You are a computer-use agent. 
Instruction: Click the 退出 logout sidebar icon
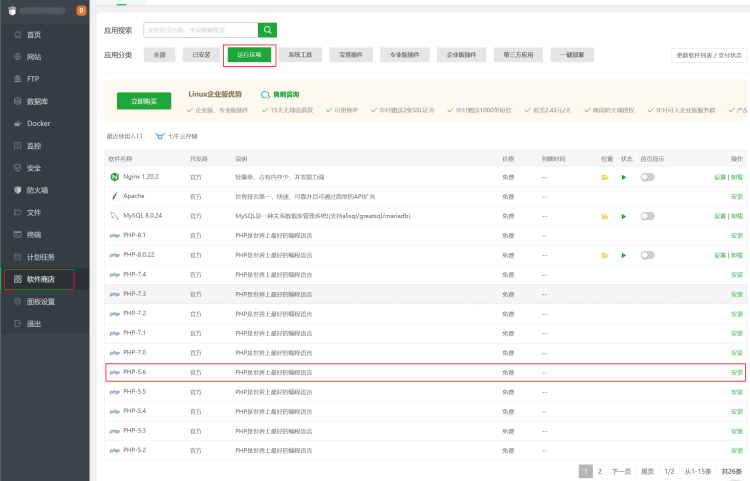pos(18,324)
